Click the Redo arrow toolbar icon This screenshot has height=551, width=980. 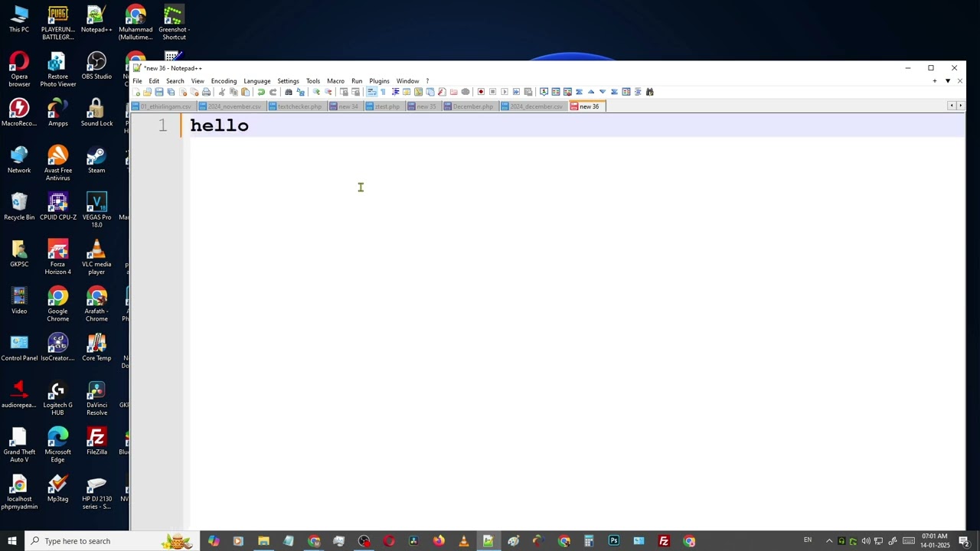273,92
